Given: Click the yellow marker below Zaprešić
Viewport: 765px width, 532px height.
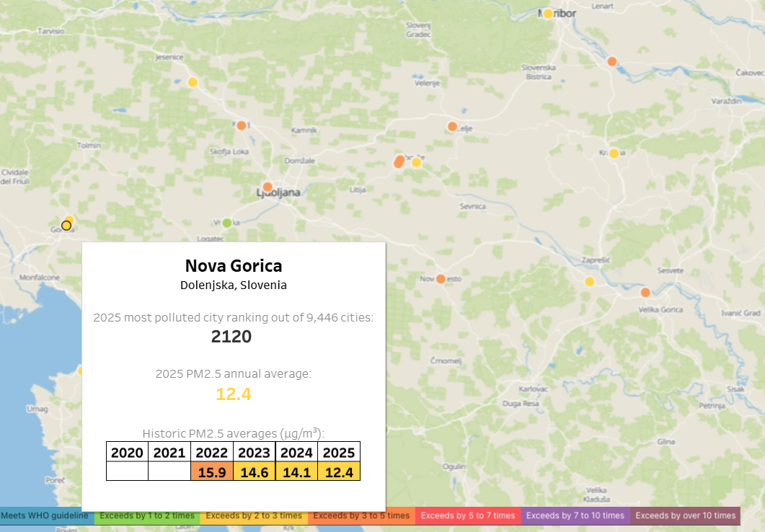Looking at the screenshot, I should (589, 282).
